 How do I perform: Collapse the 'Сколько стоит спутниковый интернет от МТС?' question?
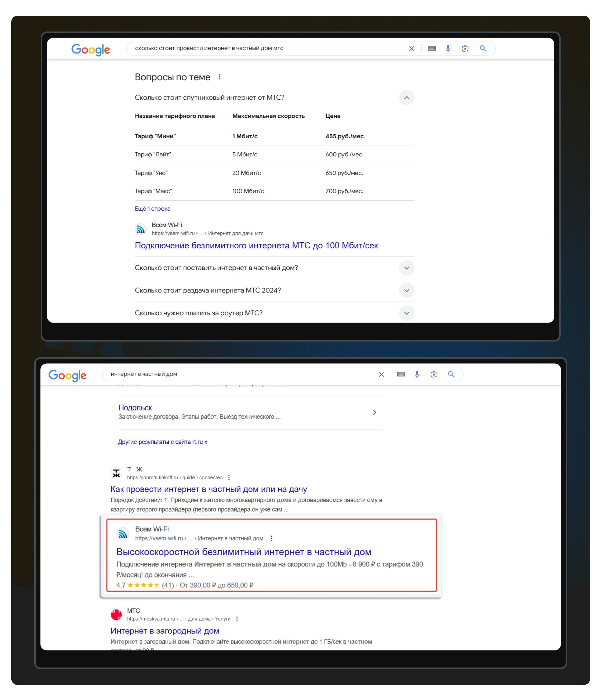point(406,97)
